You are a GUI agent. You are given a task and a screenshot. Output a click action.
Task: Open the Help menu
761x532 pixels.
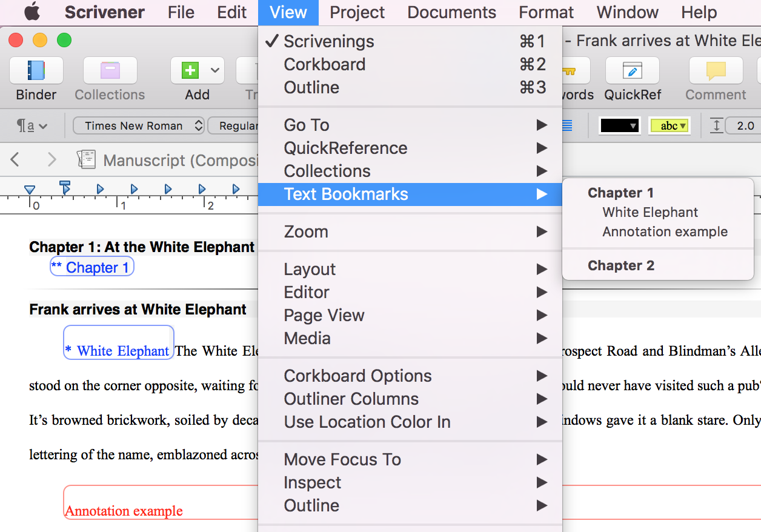[699, 12]
